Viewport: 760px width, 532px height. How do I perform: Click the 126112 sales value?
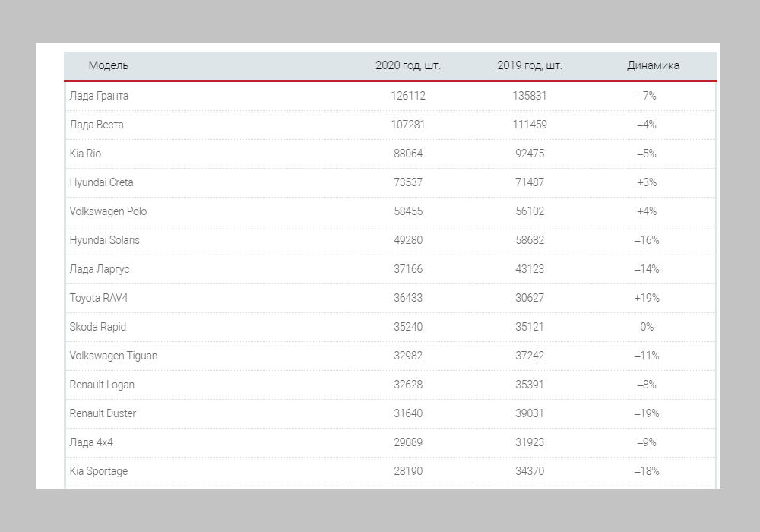(408, 96)
